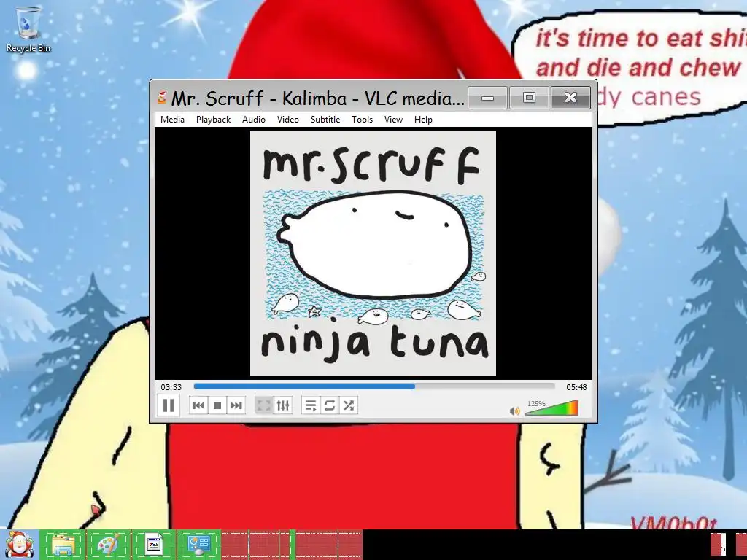Open the Playback menu

click(x=214, y=120)
